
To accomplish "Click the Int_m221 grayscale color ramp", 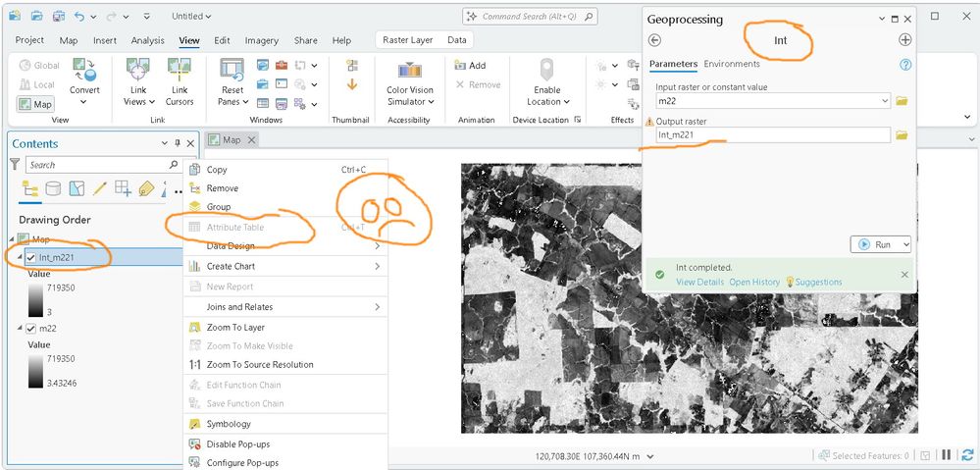I will 35,300.
